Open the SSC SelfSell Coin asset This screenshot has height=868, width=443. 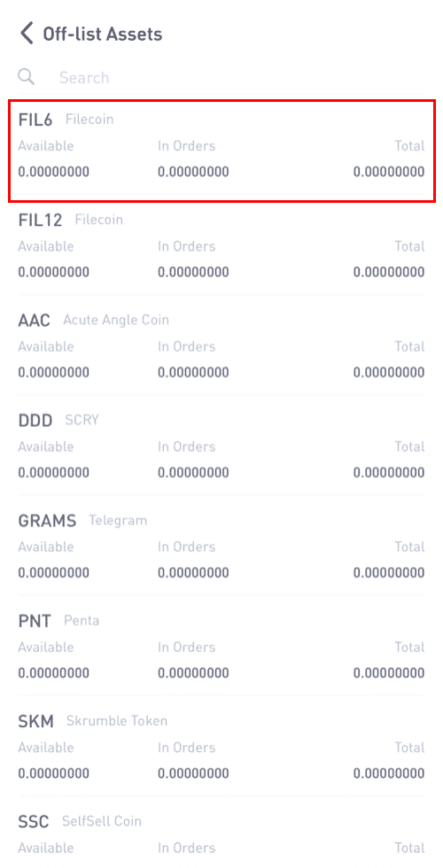coord(221,834)
